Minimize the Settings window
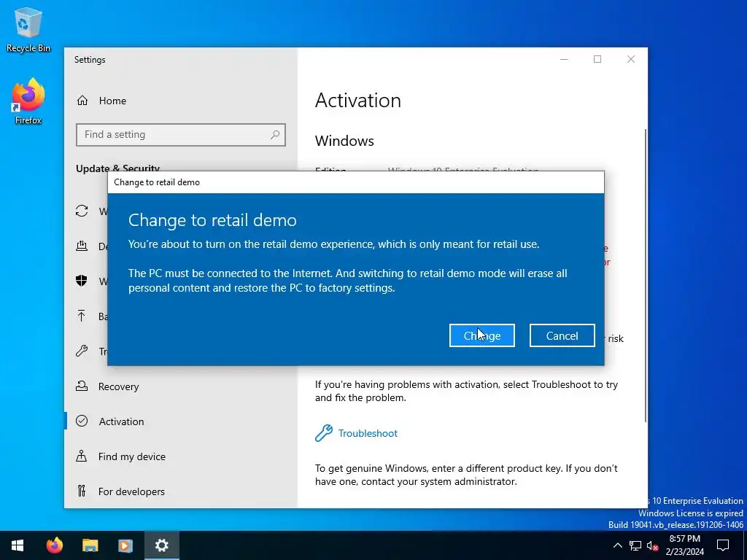 click(x=564, y=60)
